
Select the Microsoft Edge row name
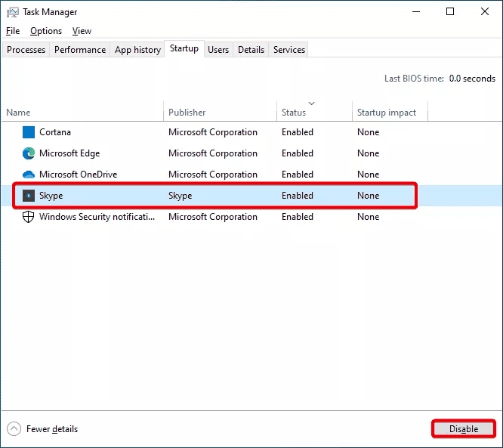click(69, 153)
